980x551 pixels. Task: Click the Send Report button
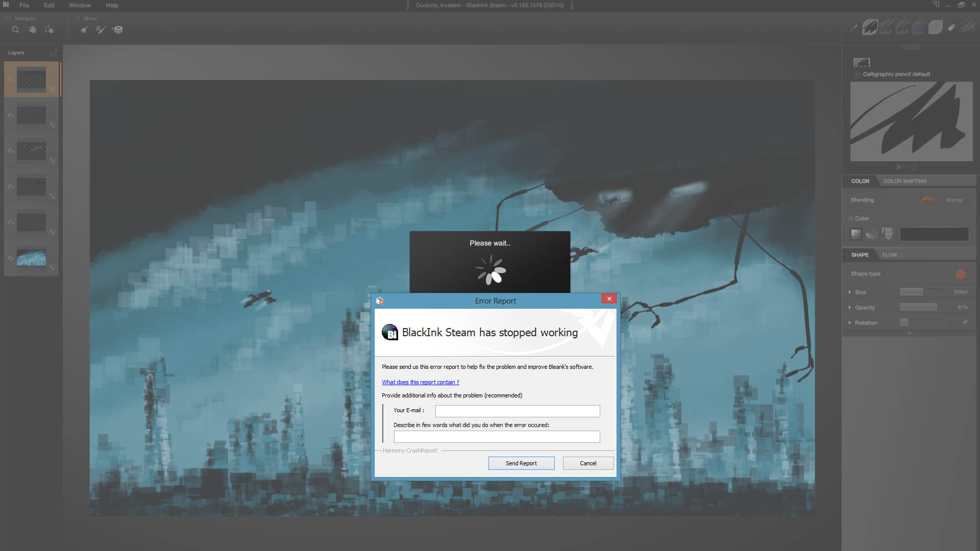(x=521, y=463)
